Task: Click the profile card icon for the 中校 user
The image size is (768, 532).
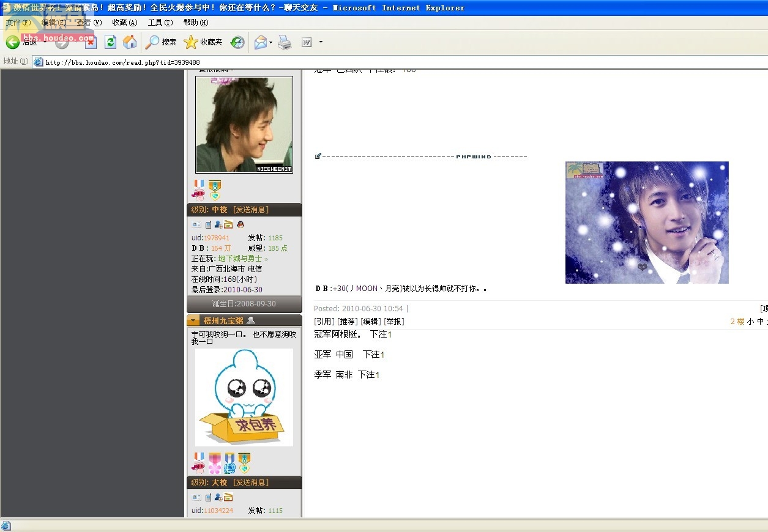Action: pos(197,224)
